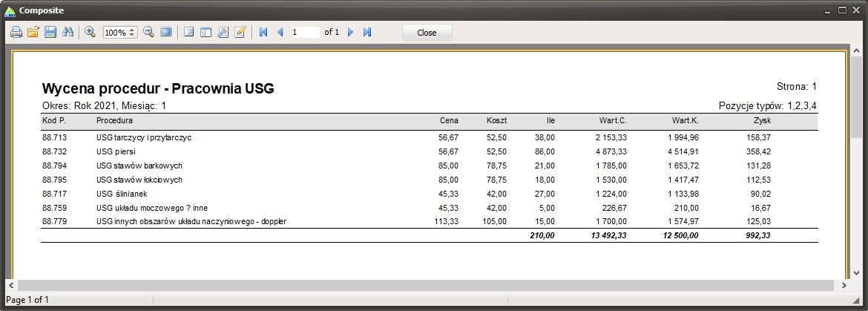Click the 100% zoom level spinner

(119, 33)
